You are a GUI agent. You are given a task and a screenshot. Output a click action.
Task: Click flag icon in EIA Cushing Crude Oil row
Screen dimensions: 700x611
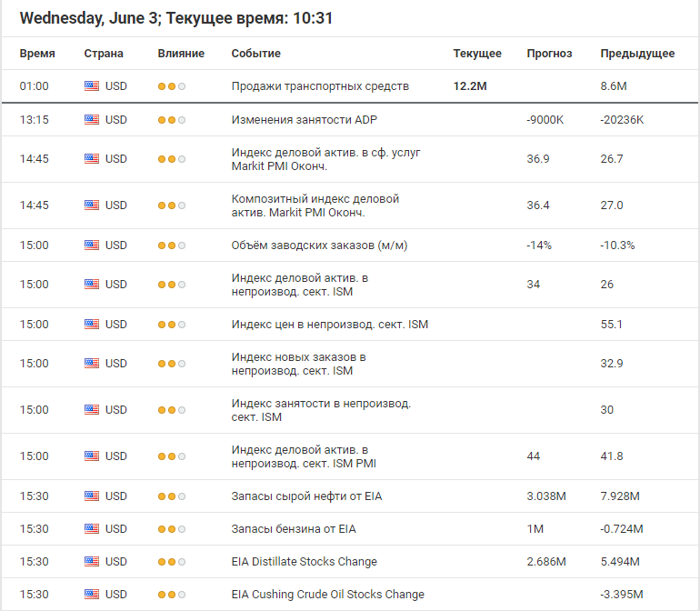pyautogui.click(x=92, y=594)
